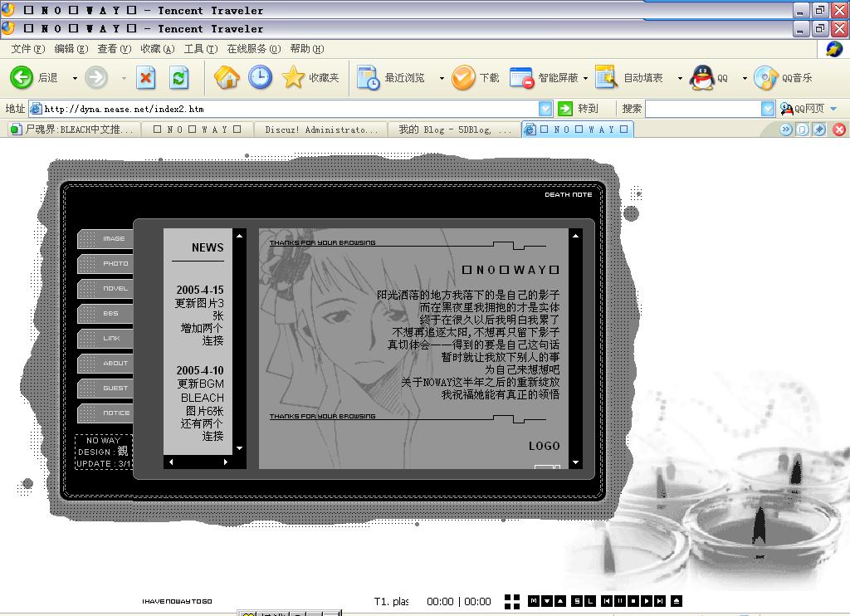Expand the 自动填表 dropdown arrow

pyautogui.click(x=680, y=78)
